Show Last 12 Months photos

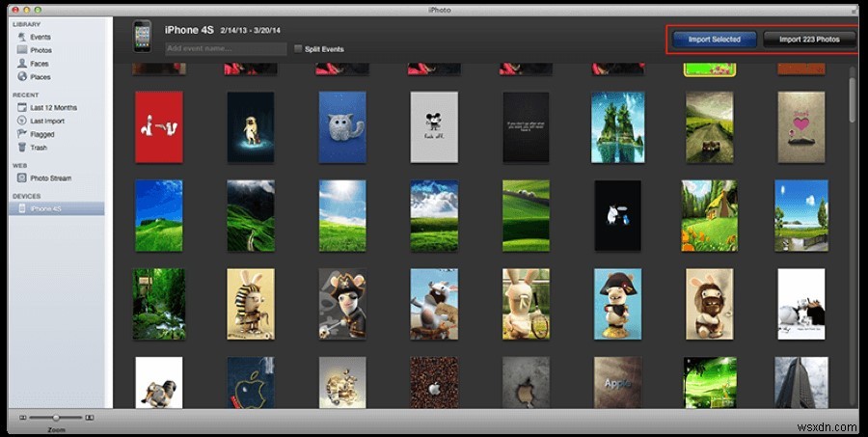tap(52, 108)
